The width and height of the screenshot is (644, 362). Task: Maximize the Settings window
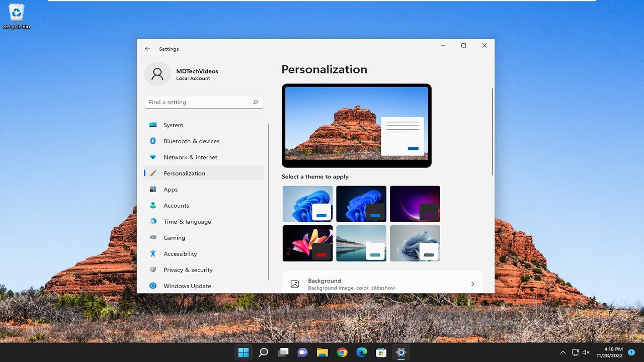tap(463, 45)
